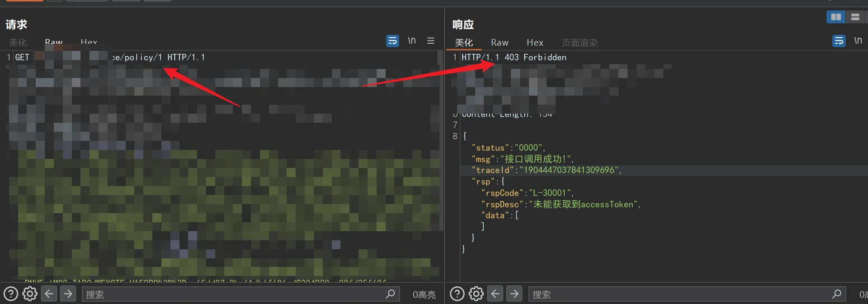
Task: Toggle word wrap in the request panel
Action: pos(392,41)
